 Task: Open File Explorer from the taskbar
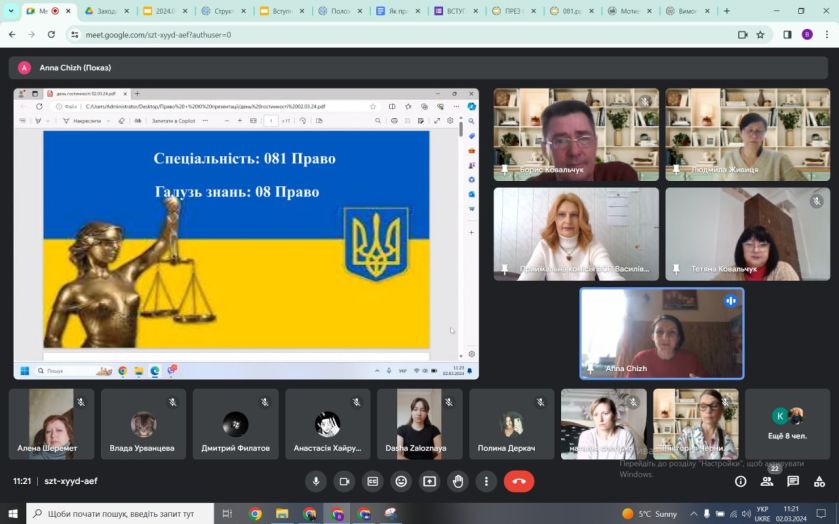coord(282,514)
